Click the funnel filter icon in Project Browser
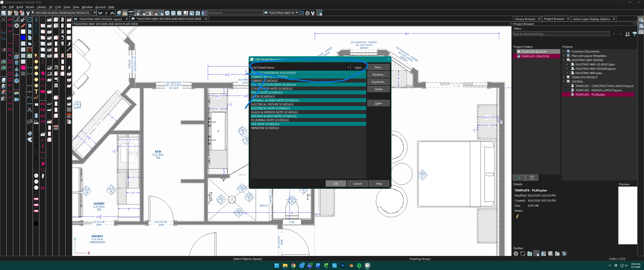 (x=634, y=34)
